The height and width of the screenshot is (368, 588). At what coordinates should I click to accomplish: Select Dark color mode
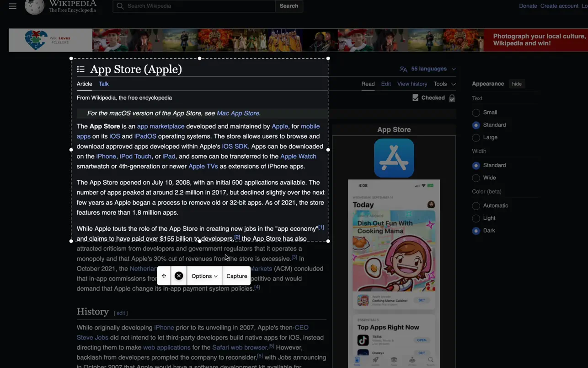coord(476,231)
